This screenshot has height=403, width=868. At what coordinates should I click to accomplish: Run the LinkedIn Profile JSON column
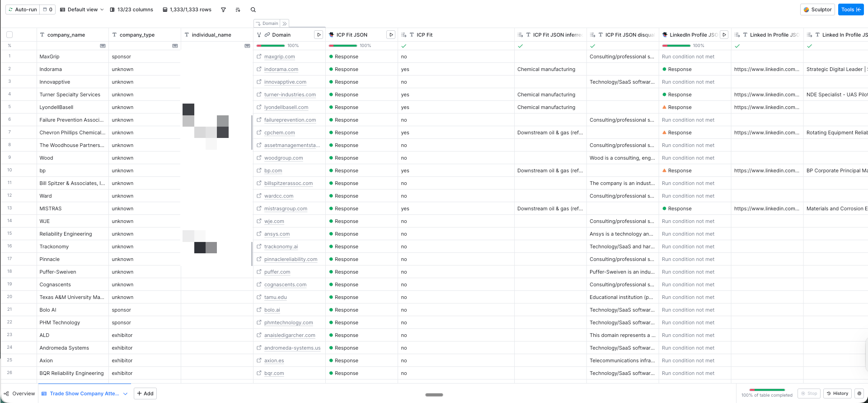click(724, 35)
